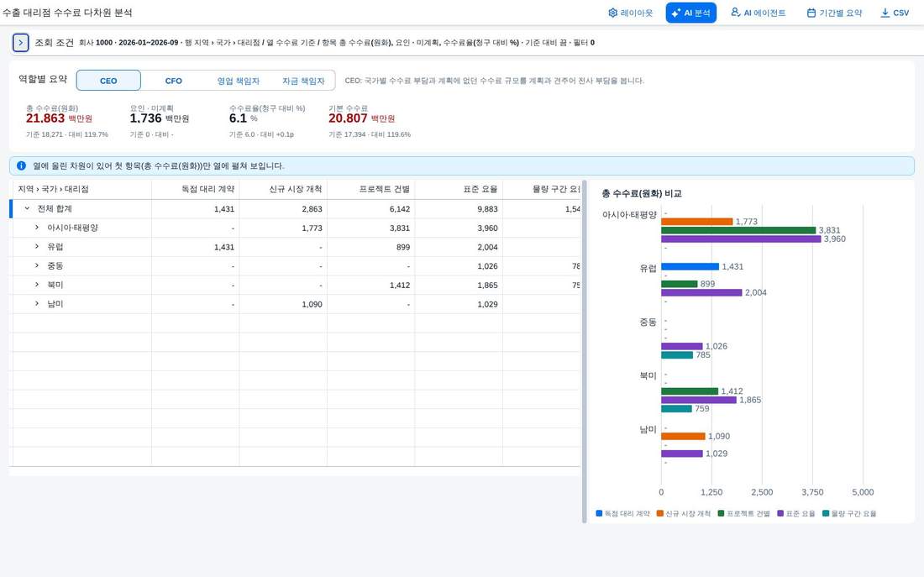Click the 독점 대리 계약 column header
924x577 pixels.
pyautogui.click(x=196, y=189)
